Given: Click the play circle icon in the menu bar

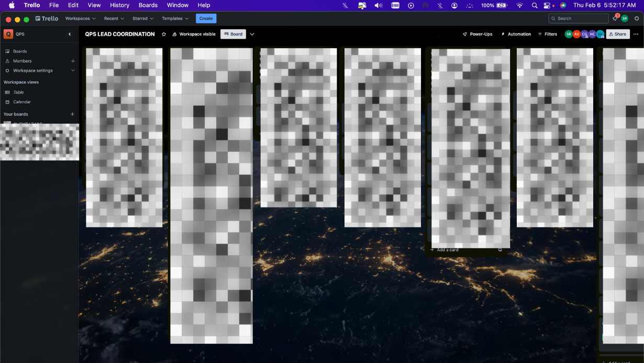Looking at the screenshot, I should click(411, 5).
